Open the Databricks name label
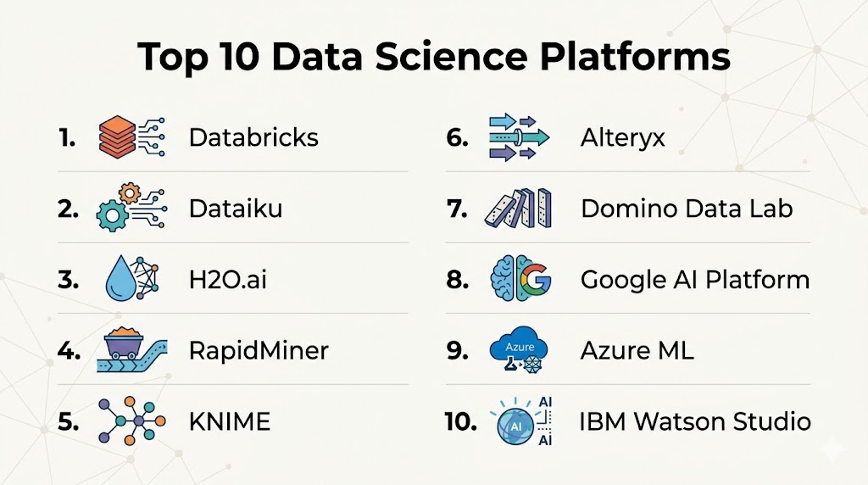 click(x=253, y=137)
